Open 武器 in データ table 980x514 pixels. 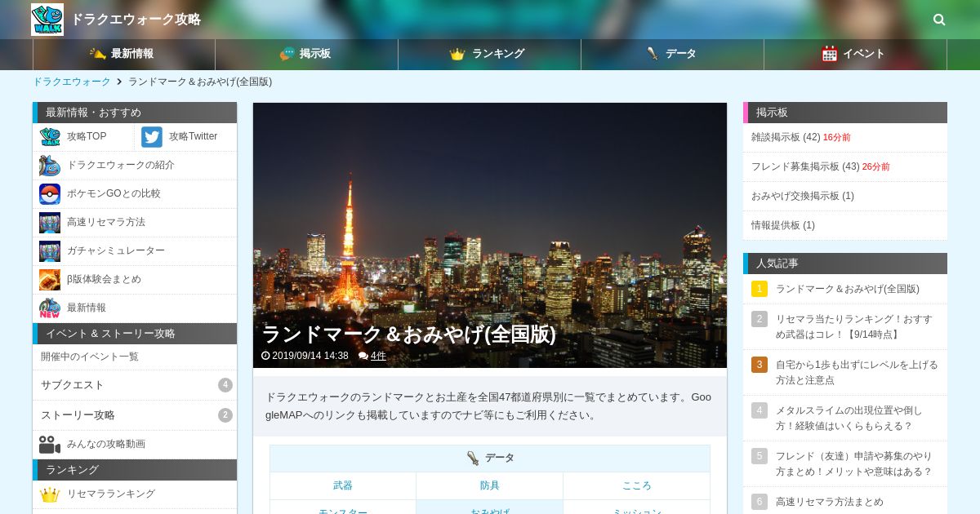pyautogui.click(x=343, y=485)
